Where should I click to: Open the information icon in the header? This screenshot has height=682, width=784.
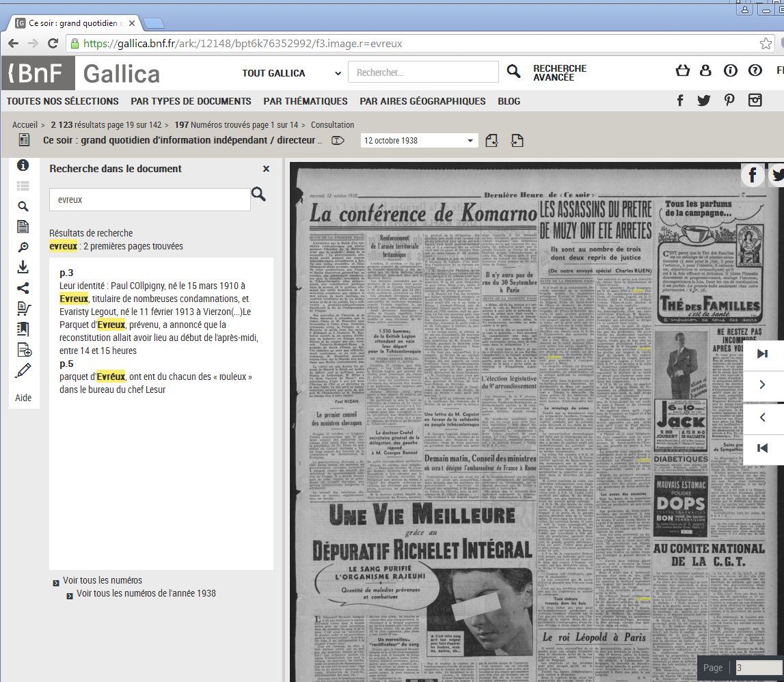tap(731, 70)
